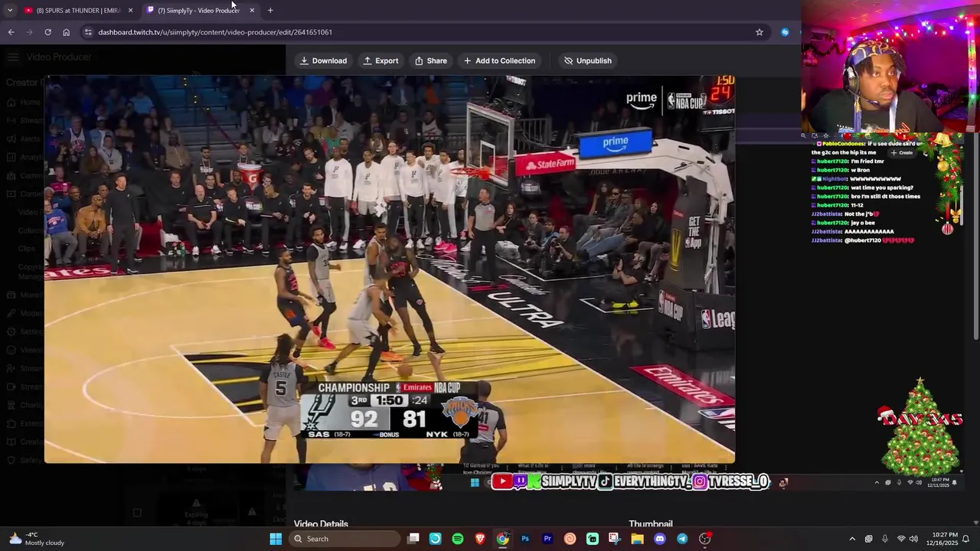Image resolution: width=980 pixels, height=551 pixels.
Task: Close the SPURS at THUNDER tab
Action: point(130,10)
